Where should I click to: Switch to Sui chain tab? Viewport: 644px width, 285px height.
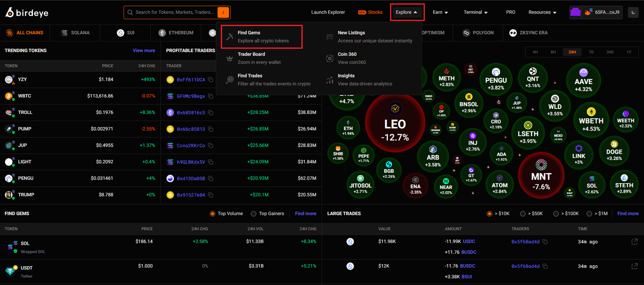coord(126,33)
